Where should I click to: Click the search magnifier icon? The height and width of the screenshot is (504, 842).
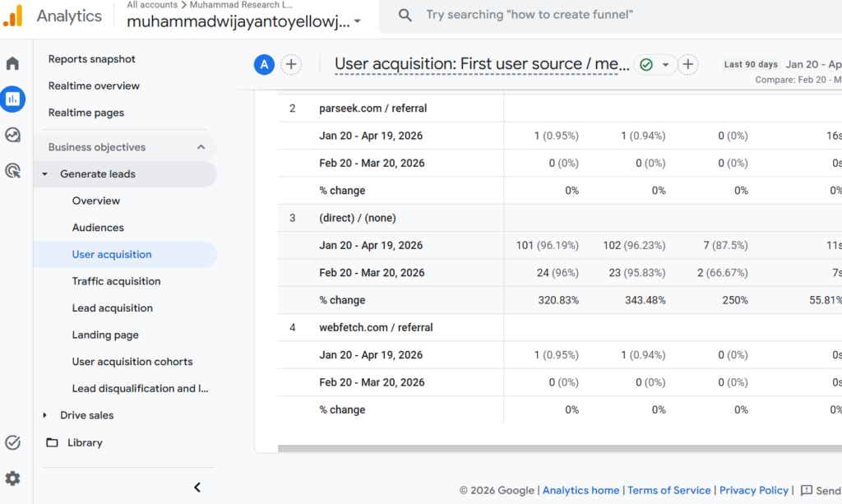[405, 15]
